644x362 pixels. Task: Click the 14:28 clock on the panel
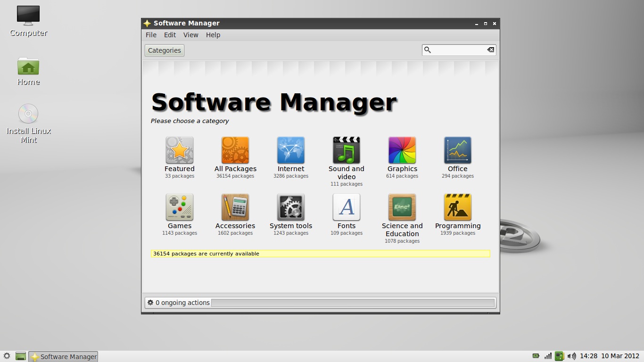tap(588, 356)
